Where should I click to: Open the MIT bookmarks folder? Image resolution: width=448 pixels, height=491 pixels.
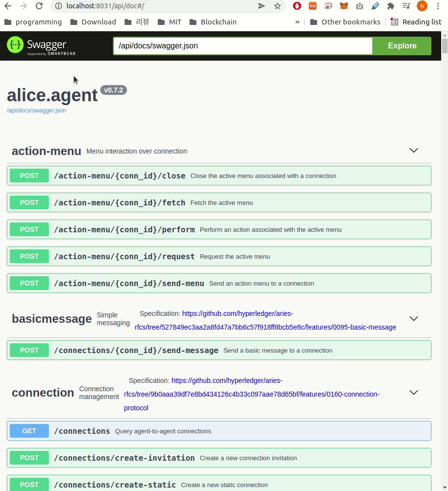click(x=170, y=22)
